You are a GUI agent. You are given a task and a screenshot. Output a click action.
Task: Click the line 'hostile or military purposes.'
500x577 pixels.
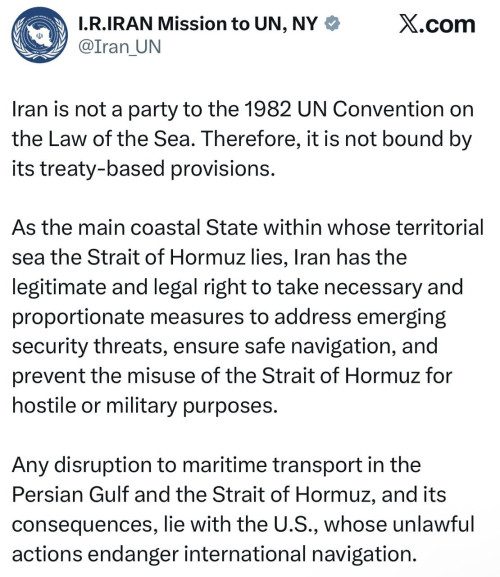145,406
